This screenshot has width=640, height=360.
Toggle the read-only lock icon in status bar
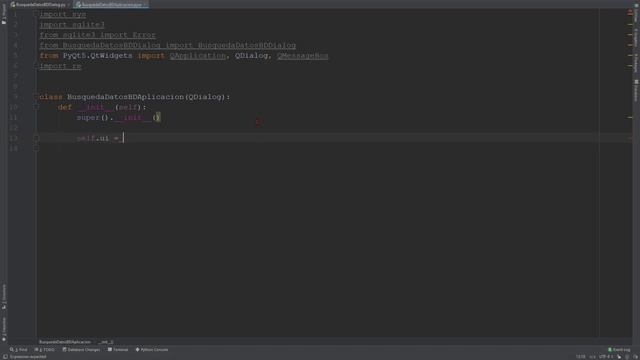click(619, 357)
